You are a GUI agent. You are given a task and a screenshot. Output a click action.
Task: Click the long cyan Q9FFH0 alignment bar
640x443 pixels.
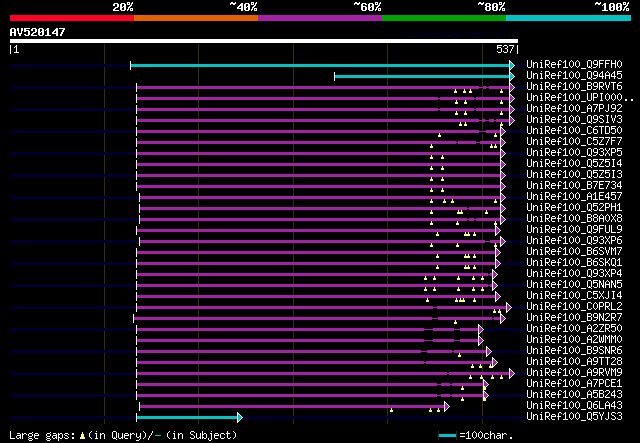point(322,65)
